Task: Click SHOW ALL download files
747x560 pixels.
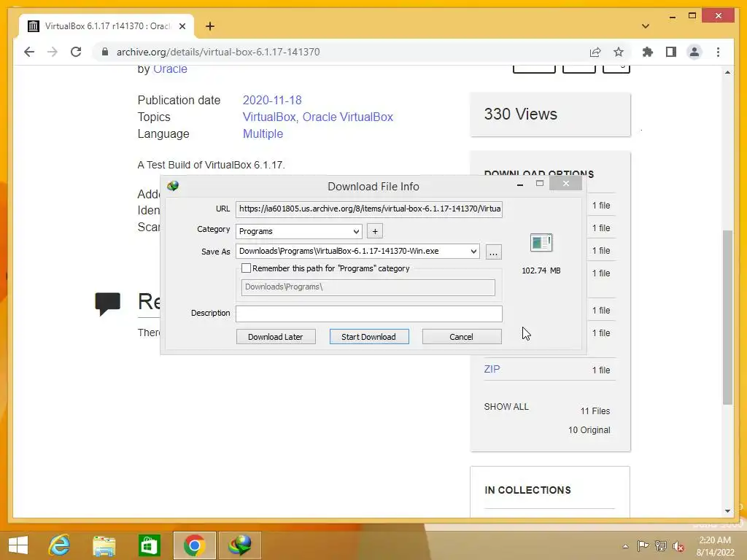Action: click(x=506, y=407)
